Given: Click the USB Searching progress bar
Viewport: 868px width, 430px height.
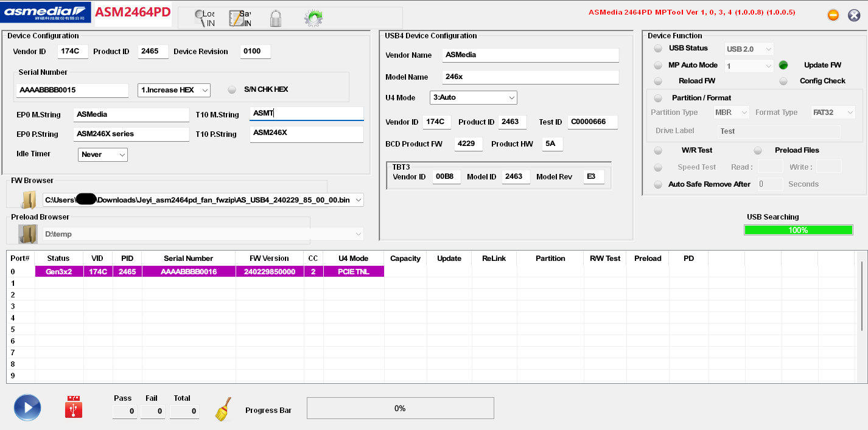Looking at the screenshot, I should coord(798,230).
